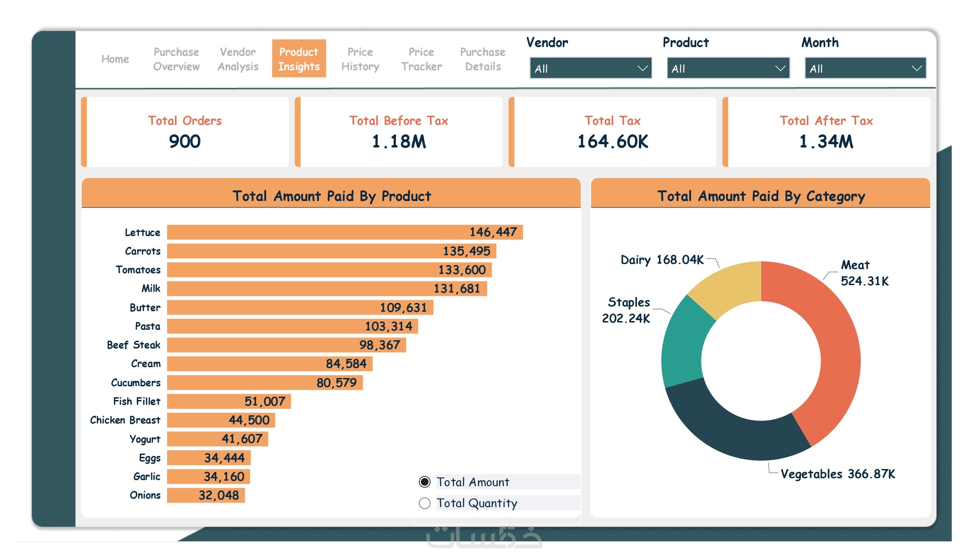Open the Month filter dropdown
The image size is (969, 560).
865,68
